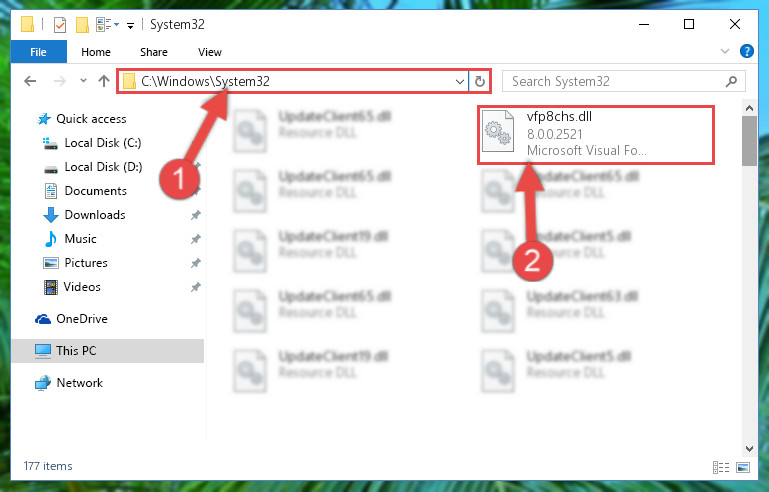Toggle the pin next to Music
Image resolution: width=769 pixels, height=492 pixels.
196,239
